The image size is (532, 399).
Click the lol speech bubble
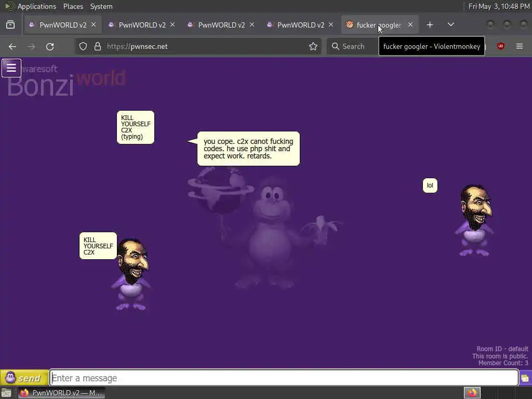(430, 185)
